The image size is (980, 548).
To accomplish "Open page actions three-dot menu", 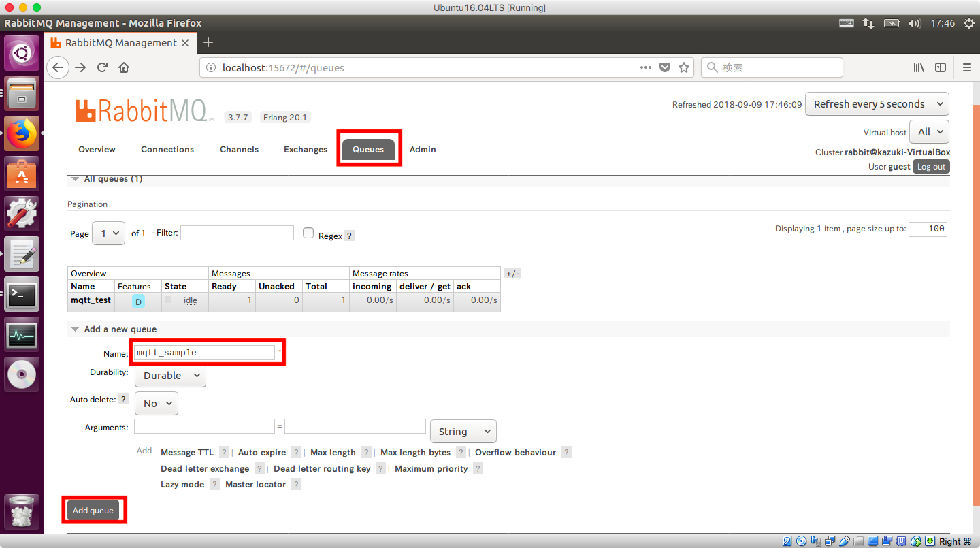I will point(646,67).
